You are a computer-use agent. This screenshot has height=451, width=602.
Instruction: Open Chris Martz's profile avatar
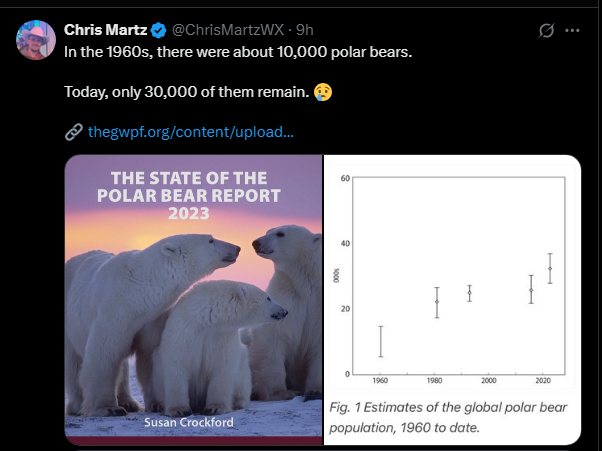(x=36, y=40)
